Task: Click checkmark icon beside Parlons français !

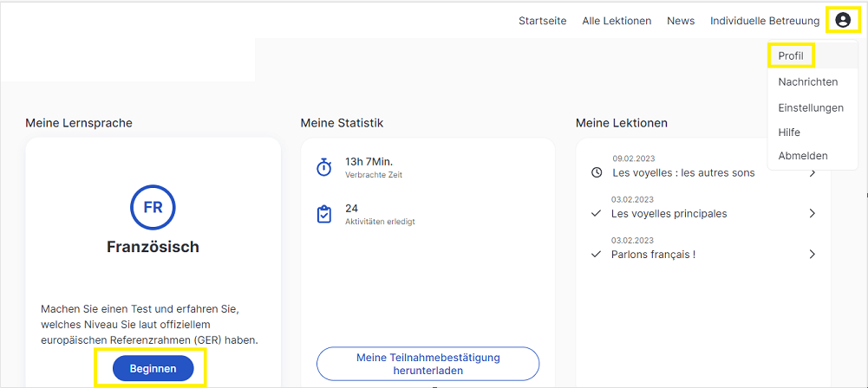Action: click(597, 255)
